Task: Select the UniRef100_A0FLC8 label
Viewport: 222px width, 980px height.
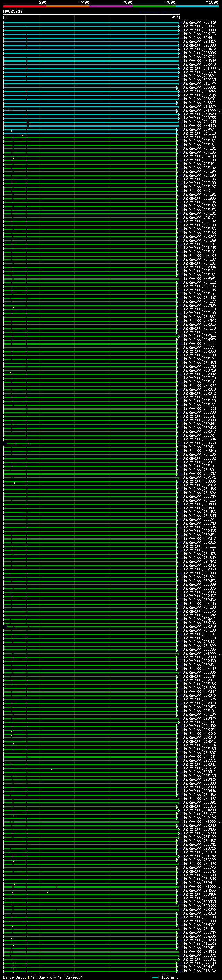Action: (199, 328)
